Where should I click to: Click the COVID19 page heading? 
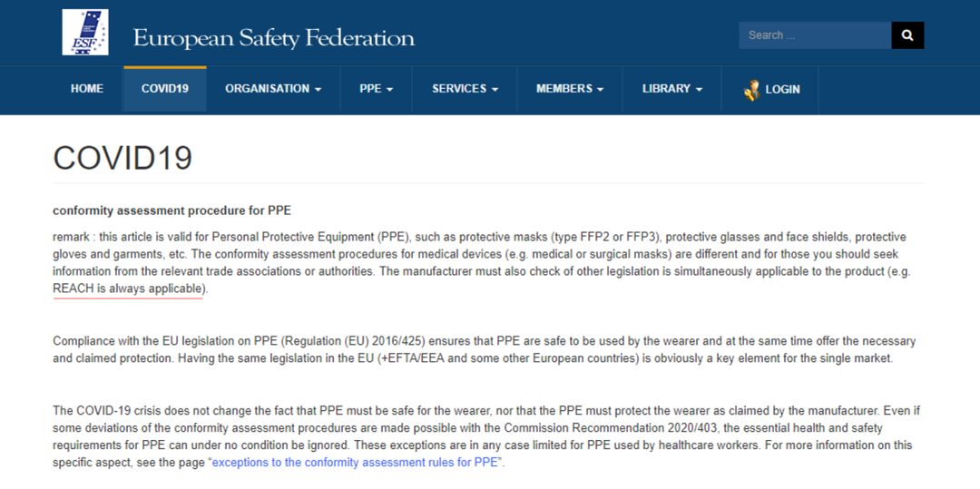[122, 158]
